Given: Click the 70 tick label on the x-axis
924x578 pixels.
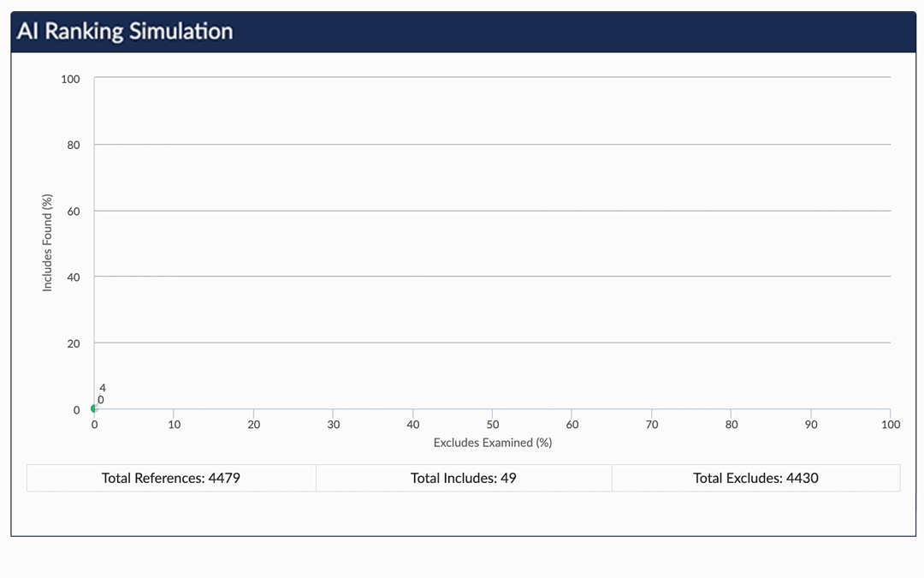Looking at the screenshot, I should 652,425.
